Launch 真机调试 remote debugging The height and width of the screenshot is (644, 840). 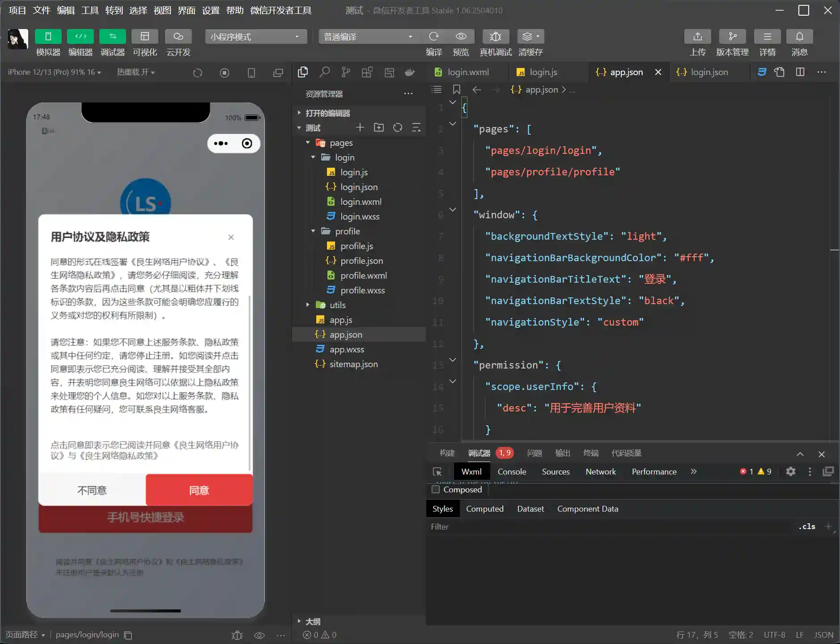[496, 37]
